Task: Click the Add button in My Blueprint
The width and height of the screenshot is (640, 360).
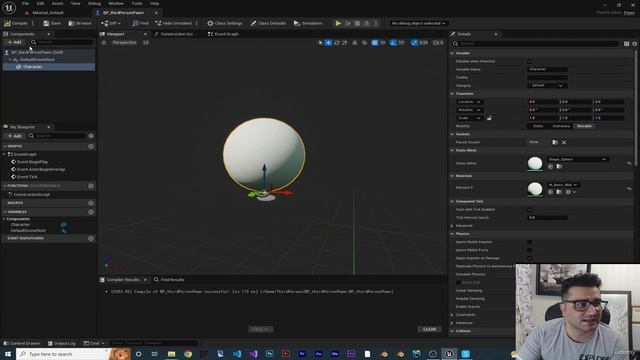Action: click(x=14, y=136)
